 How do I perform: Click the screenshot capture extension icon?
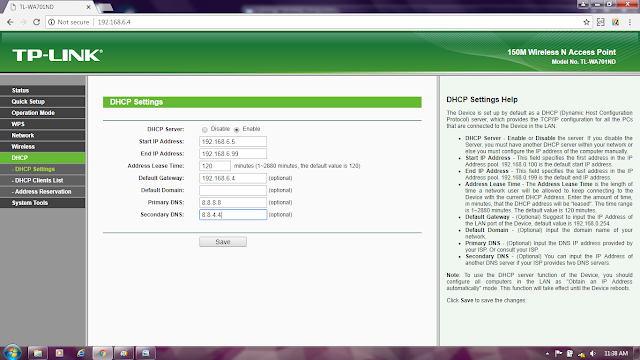601,22
